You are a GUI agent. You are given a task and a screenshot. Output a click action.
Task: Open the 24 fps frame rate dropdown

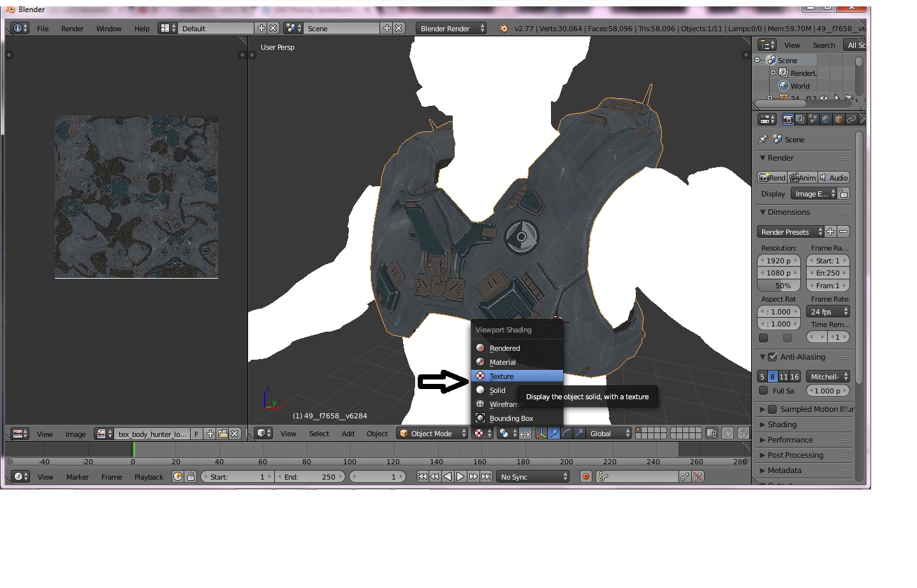[x=828, y=311]
